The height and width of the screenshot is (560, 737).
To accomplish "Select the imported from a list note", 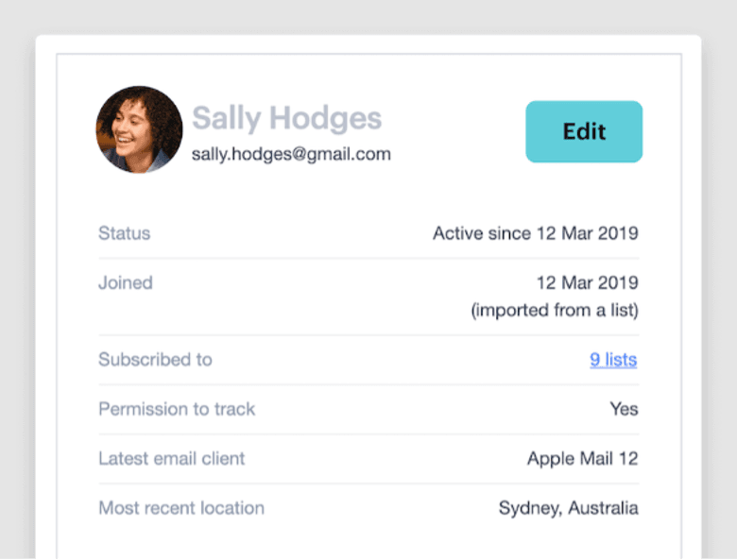I will 555,310.
